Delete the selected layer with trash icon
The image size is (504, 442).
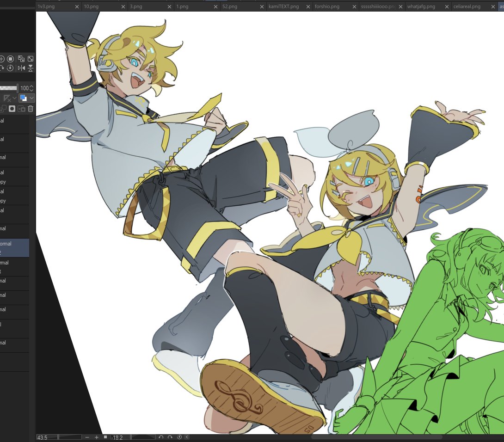[x=31, y=109]
